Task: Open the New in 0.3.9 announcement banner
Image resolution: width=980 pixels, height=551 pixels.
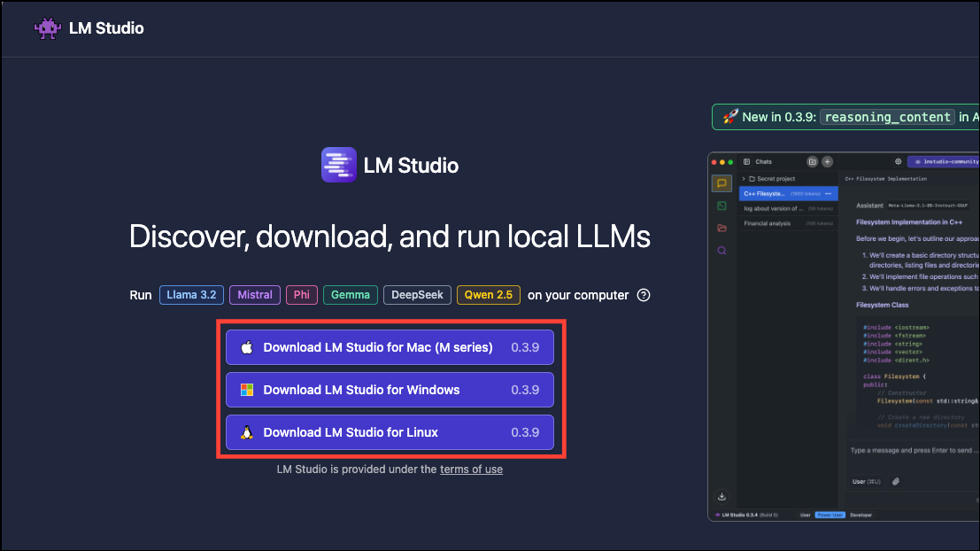Action: click(x=845, y=117)
